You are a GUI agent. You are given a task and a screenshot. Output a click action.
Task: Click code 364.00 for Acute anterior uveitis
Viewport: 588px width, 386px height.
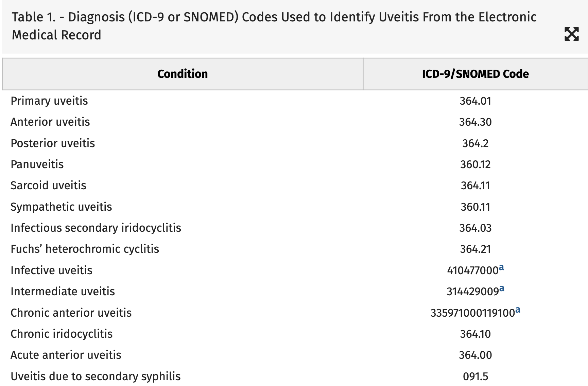click(475, 355)
